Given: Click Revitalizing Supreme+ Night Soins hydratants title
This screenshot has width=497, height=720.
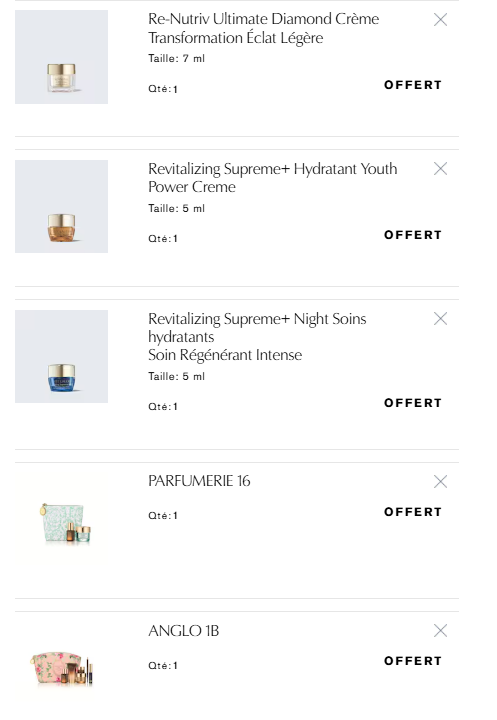Looking at the screenshot, I should pos(257,337).
